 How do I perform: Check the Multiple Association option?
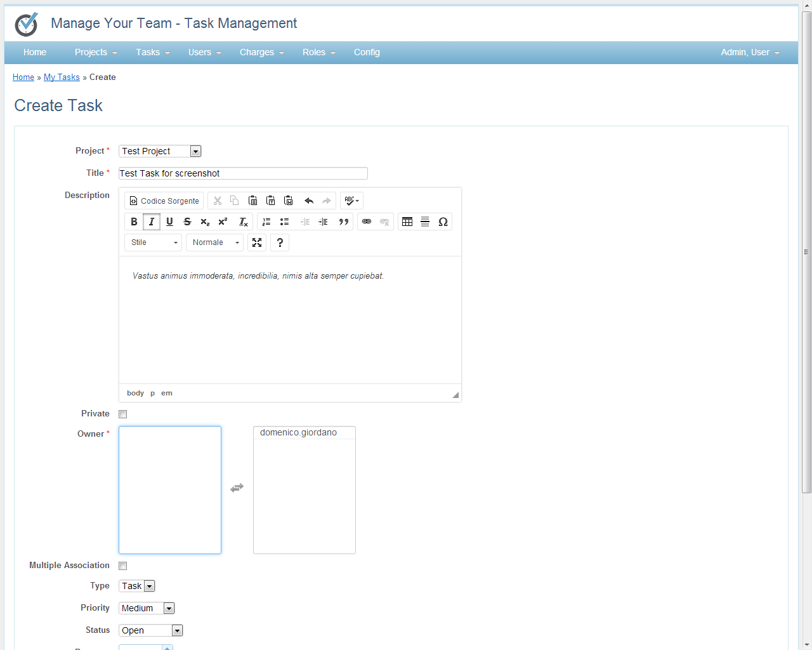[122, 566]
